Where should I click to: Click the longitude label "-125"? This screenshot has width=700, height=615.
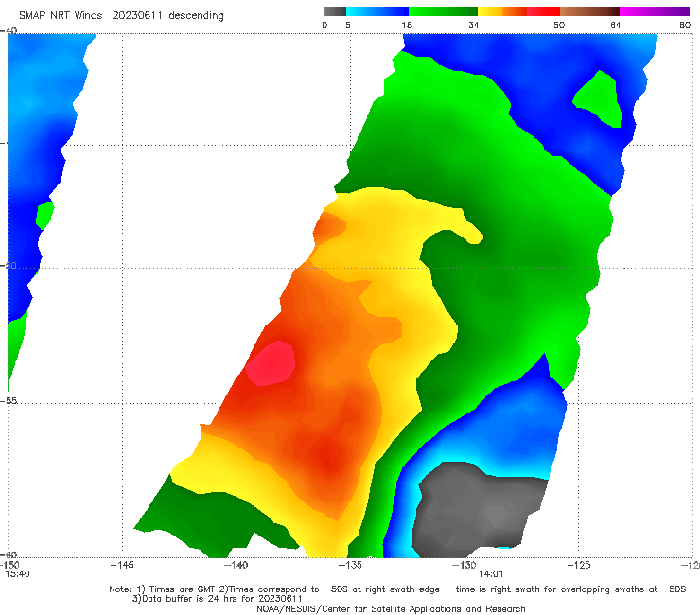coord(578,565)
